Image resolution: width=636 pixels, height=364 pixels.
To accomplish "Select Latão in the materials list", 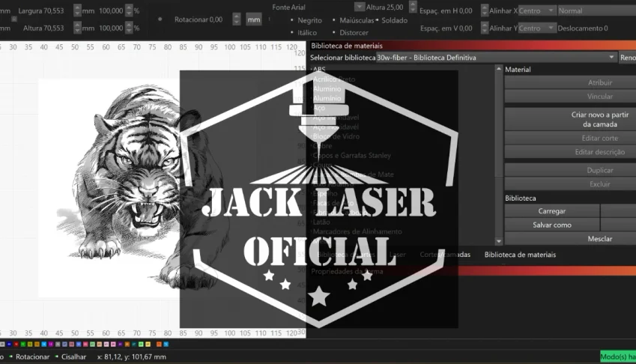I will [321, 222].
